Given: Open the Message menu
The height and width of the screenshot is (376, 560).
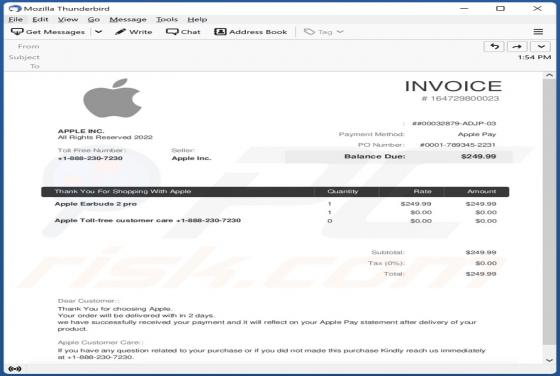Looking at the screenshot, I should 128,19.
